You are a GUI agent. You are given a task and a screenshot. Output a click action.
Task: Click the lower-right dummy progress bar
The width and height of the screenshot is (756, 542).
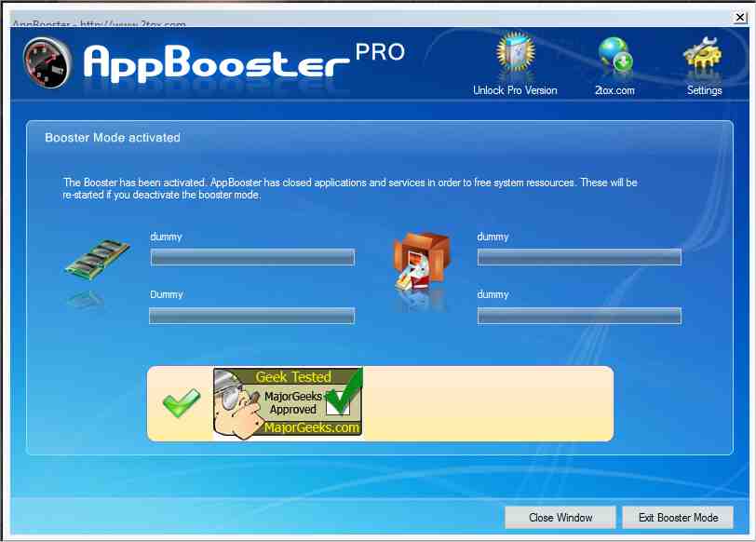point(579,316)
